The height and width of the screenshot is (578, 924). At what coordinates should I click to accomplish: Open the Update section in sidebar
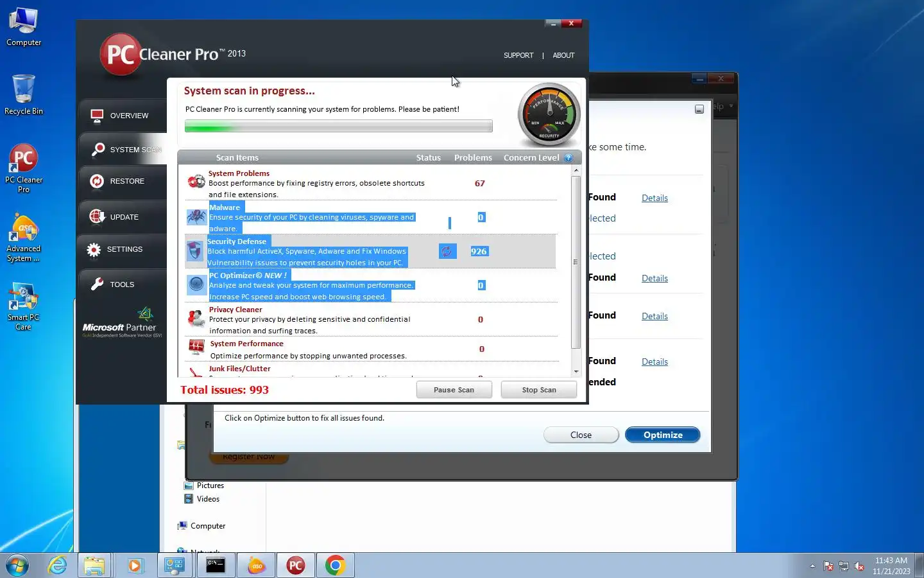123,217
